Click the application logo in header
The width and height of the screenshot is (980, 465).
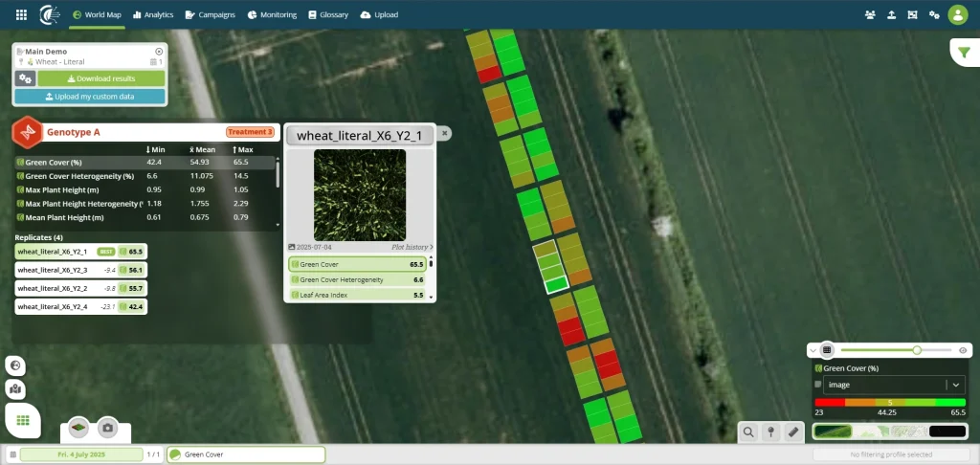[50, 14]
